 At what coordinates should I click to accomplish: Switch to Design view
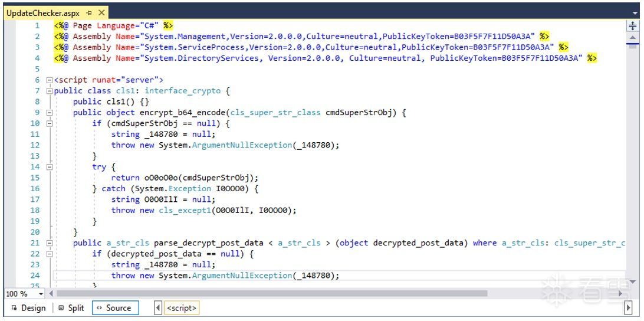click(29, 308)
